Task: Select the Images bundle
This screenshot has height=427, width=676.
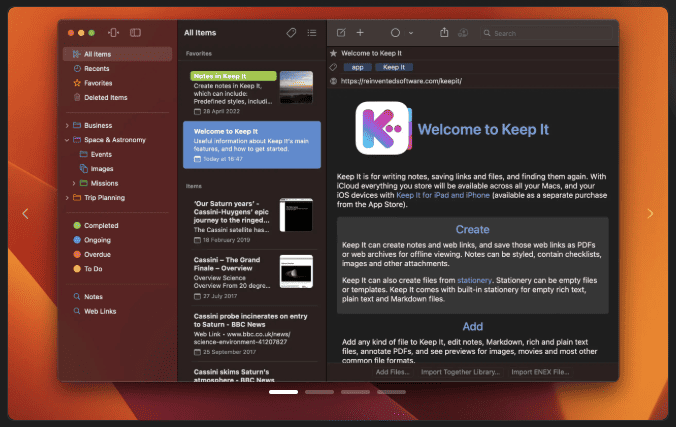Action: coord(102,169)
